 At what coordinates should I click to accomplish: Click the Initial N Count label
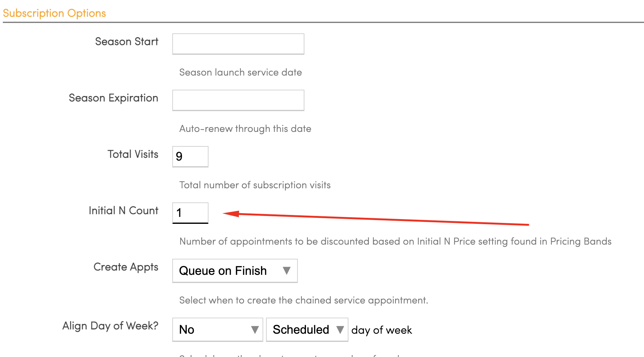[x=123, y=211]
